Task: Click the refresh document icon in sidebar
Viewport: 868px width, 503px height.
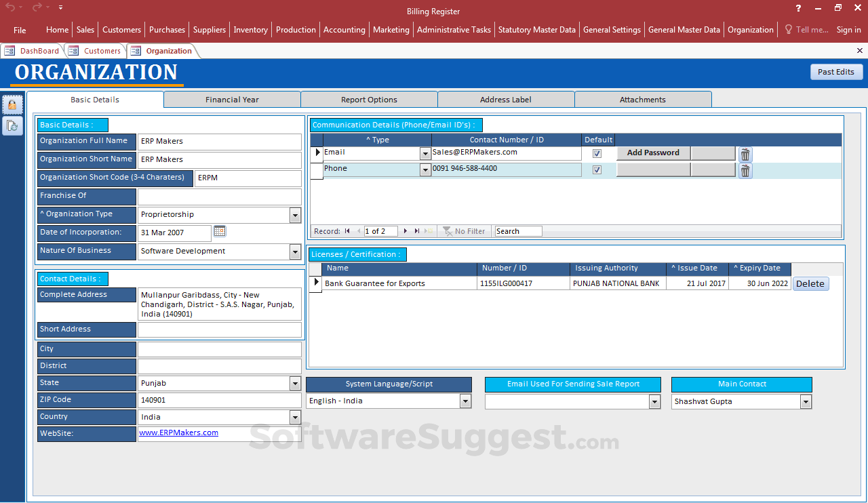Action: click(x=12, y=125)
